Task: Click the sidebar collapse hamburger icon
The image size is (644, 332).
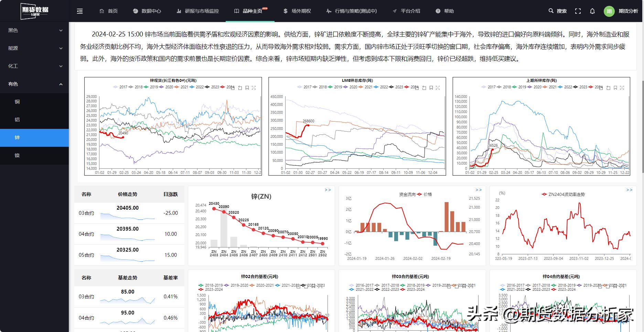Action: (80, 11)
